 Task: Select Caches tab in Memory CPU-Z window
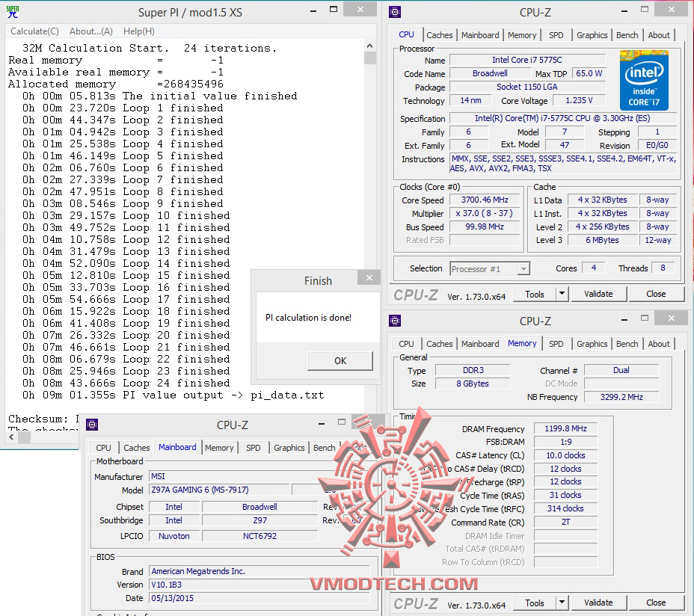pos(440,344)
